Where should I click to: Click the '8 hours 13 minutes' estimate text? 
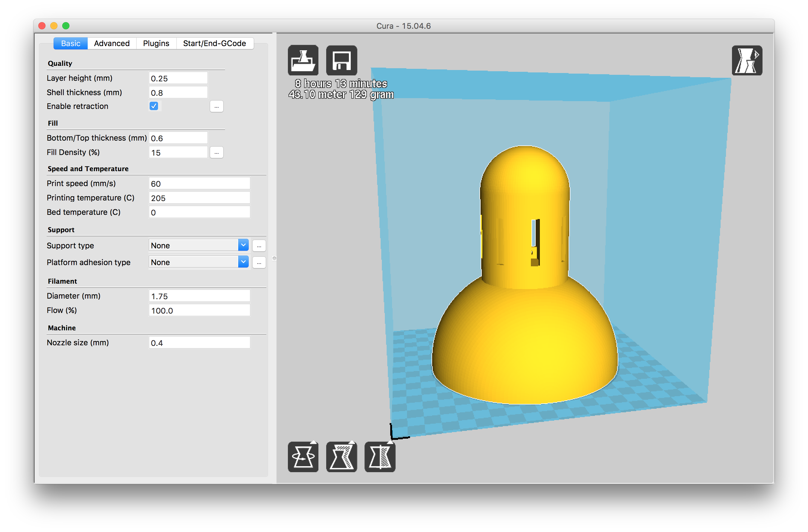coord(341,83)
